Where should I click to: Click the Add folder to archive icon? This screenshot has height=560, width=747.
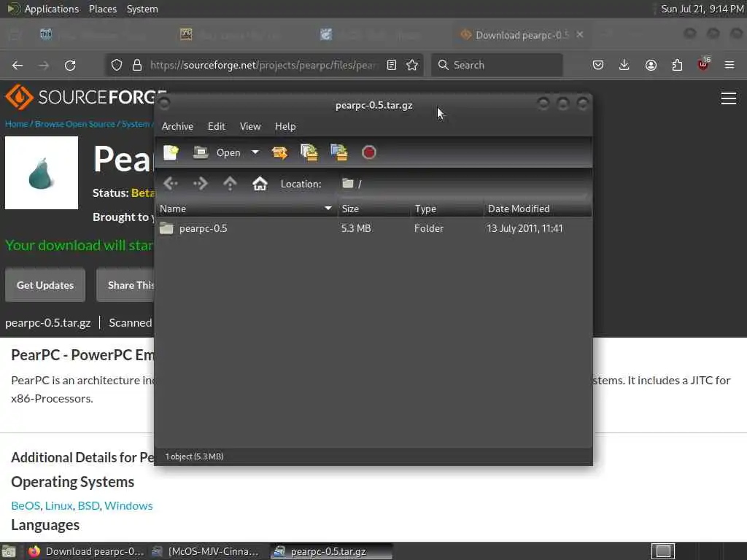pyautogui.click(x=338, y=152)
